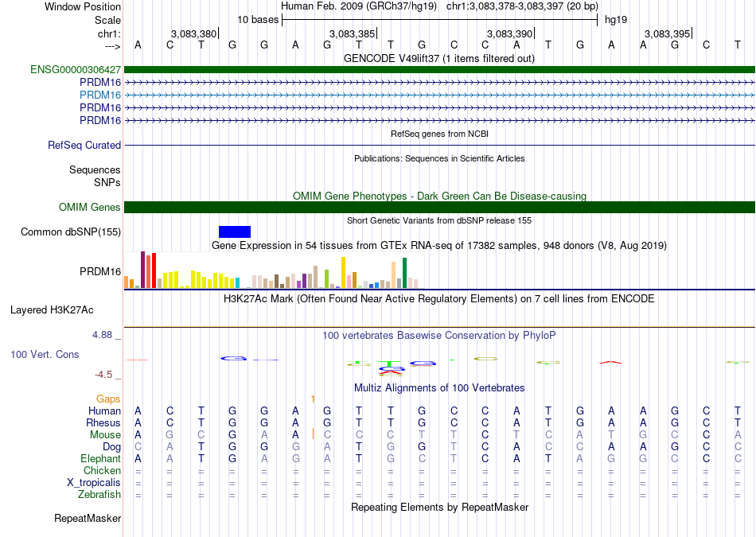Image resolution: width=756 pixels, height=537 pixels.
Task: Open the OMIM Genes track label
Action: click(90, 208)
